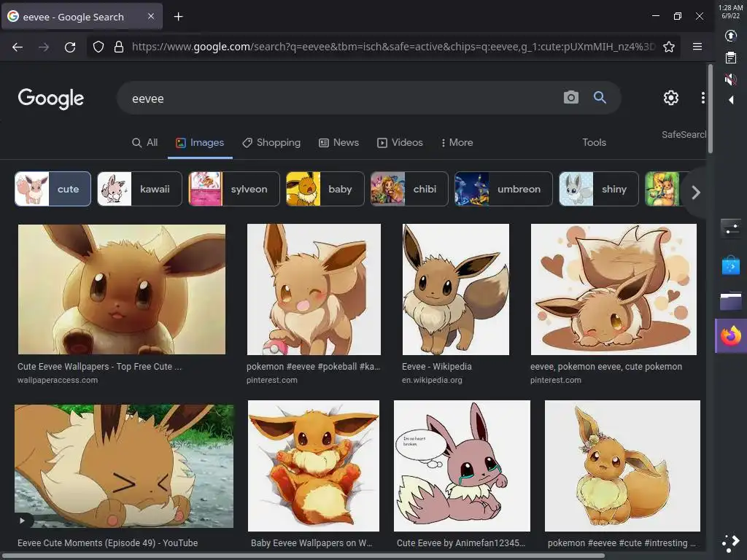The height and width of the screenshot is (560, 747).
Task: Open the settings sliders icon in dock
Action: (731, 228)
